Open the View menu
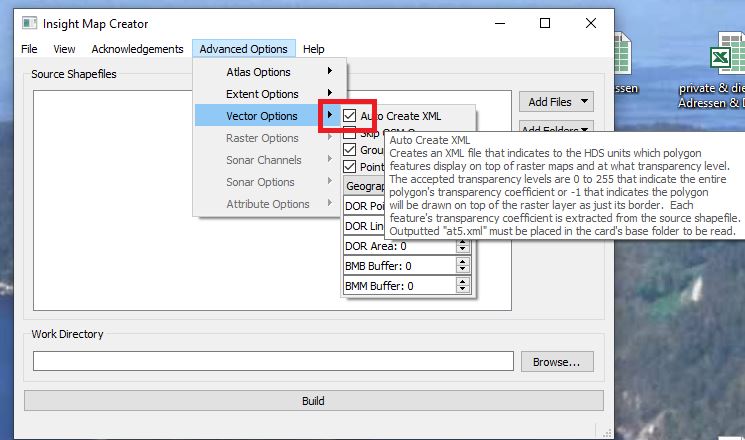745x440 pixels. [x=64, y=49]
